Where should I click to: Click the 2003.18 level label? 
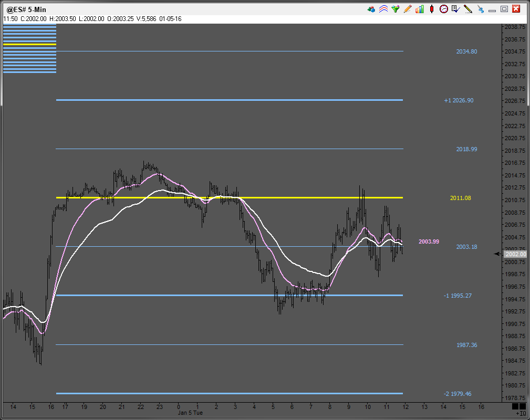coord(467,247)
